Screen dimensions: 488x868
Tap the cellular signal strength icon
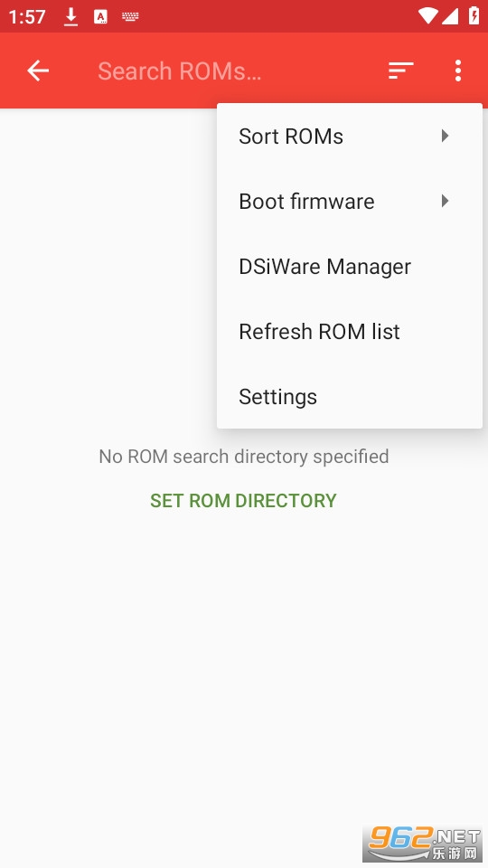450,16
